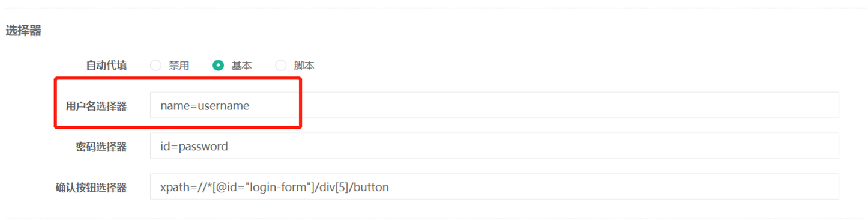
Task: Focus the 密码选择器 input field
Action: [x=494, y=146]
